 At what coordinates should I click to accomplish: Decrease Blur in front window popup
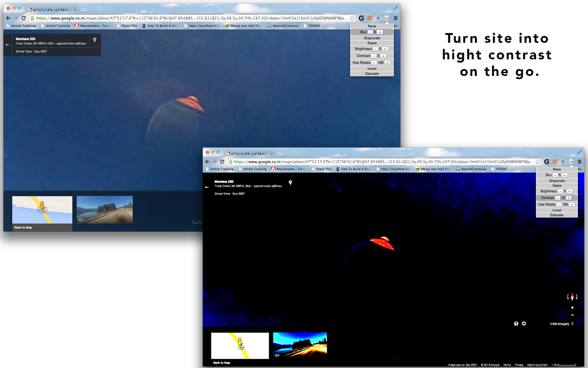coord(555,175)
